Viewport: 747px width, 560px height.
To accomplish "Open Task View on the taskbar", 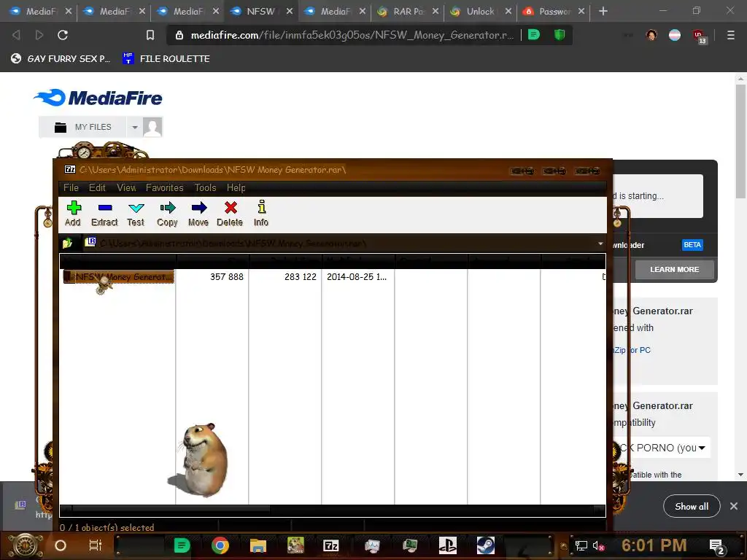I will 96,545.
